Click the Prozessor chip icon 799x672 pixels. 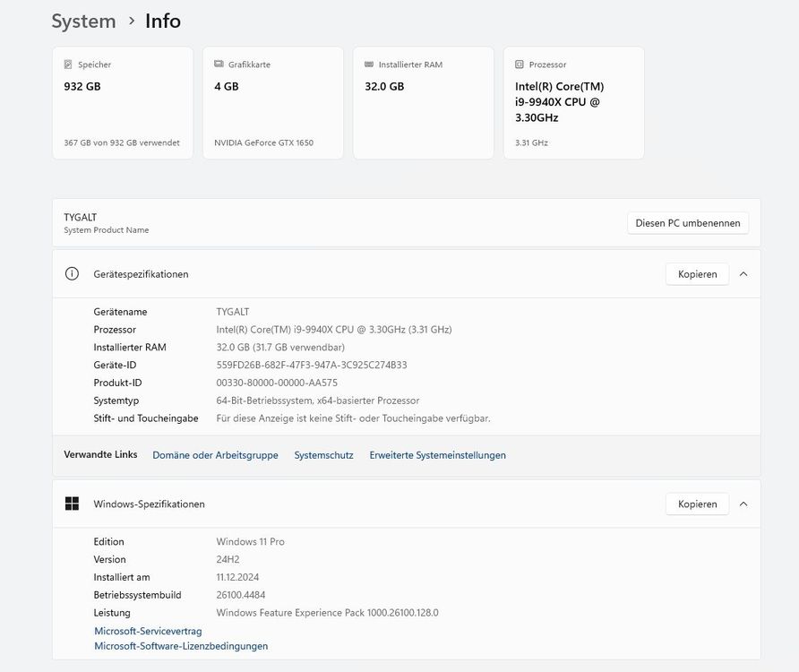pyautogui.click(x=520, y=65)
